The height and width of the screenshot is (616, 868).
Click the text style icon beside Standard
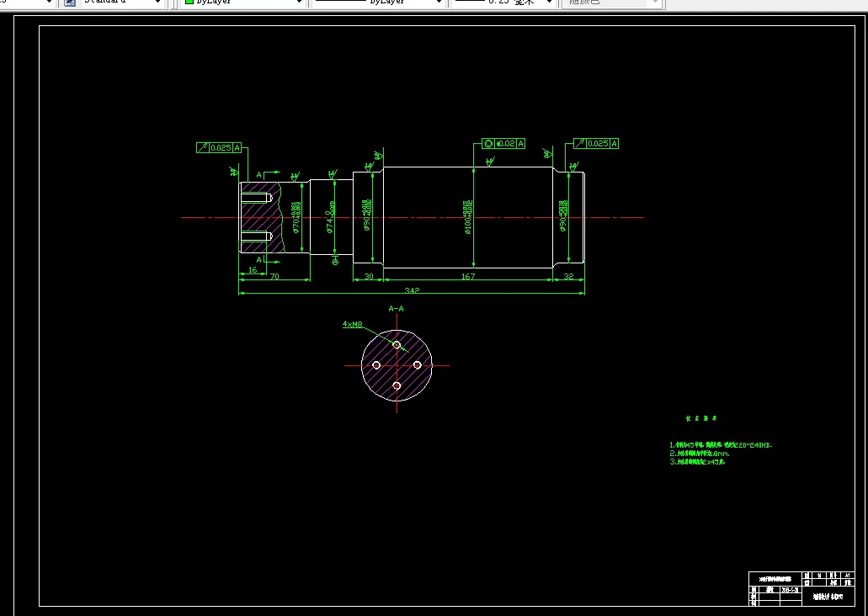pos(70,3)
